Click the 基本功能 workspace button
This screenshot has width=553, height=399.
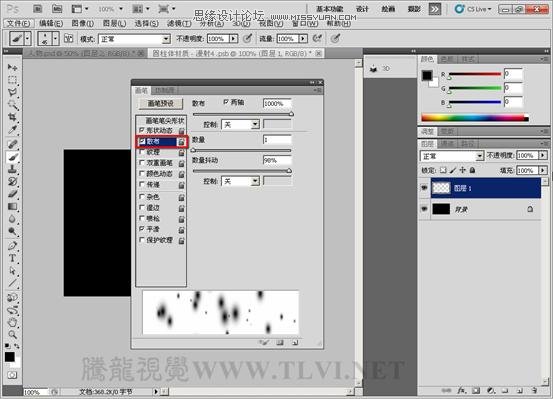point(330,9)
